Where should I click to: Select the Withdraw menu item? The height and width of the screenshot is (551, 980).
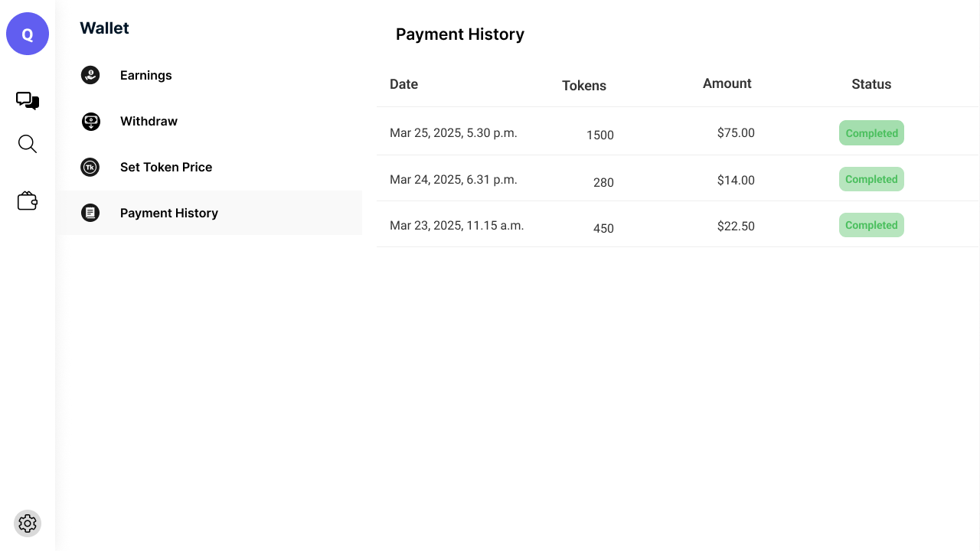[x=149, y=121]
